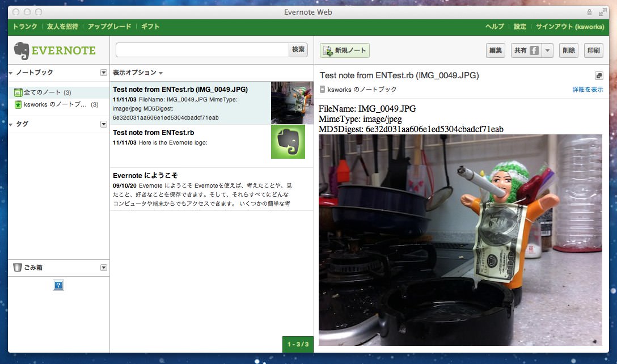Click the trash can icon beside ごみ箱
This screenshot has height=364, width=617.
18,268
